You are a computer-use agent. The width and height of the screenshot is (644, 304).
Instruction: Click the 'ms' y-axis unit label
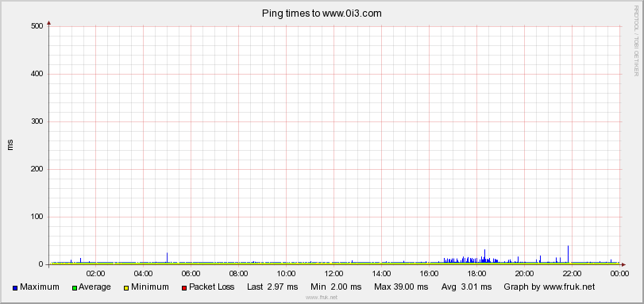point(10,145)
